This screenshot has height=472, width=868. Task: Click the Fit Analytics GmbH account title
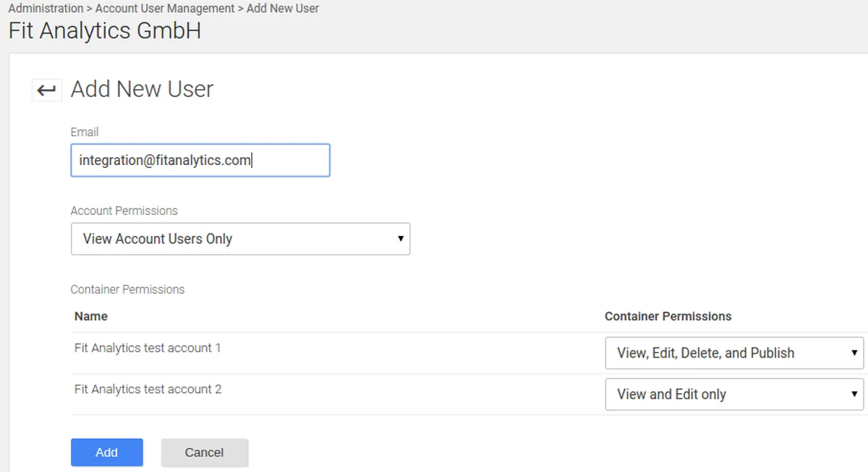105,31
